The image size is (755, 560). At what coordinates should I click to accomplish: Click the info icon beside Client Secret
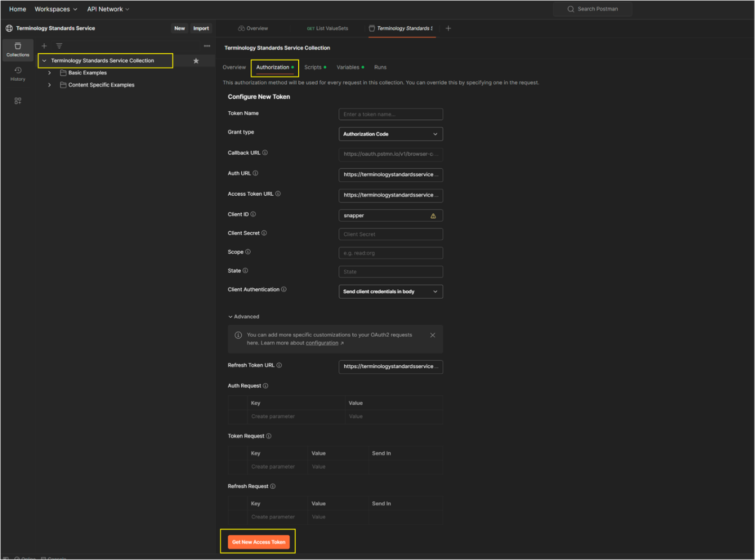pyautogui.click(x=265, y=233)
